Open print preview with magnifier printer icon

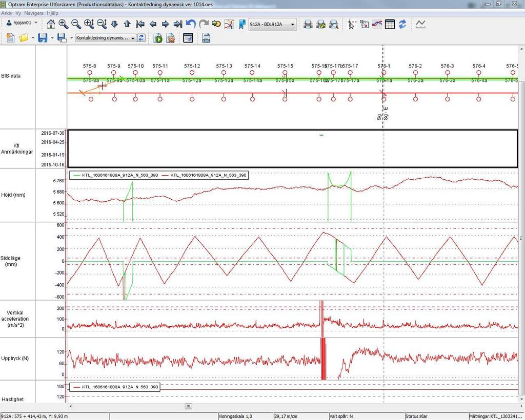click(x=333, y=24)
